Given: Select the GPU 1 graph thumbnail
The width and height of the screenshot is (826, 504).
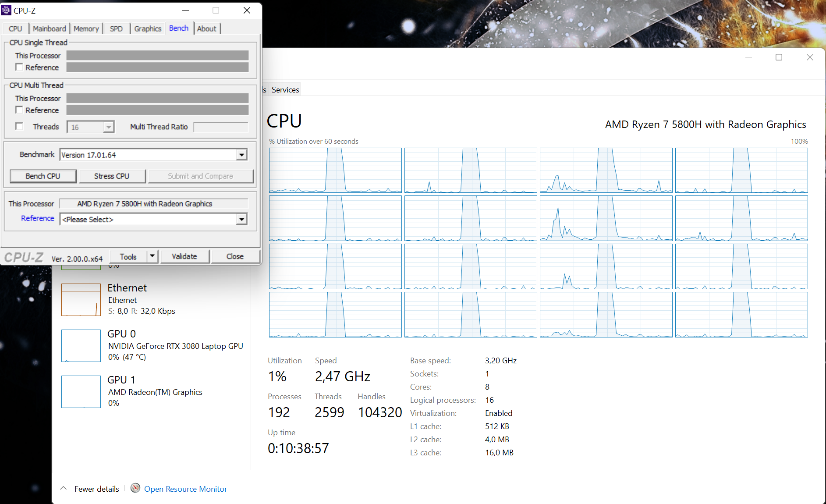Looking at the screenshot, I should pos(81,392).
